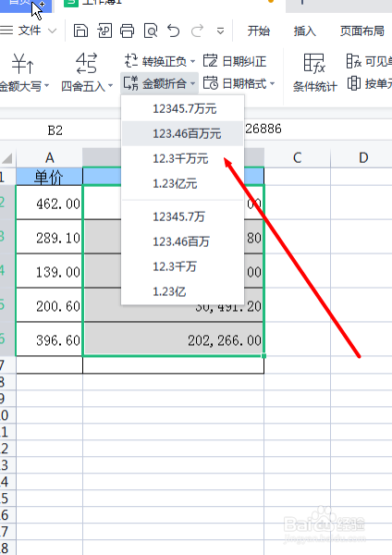Expand the 日期格式 dropdown arrow

272,84
